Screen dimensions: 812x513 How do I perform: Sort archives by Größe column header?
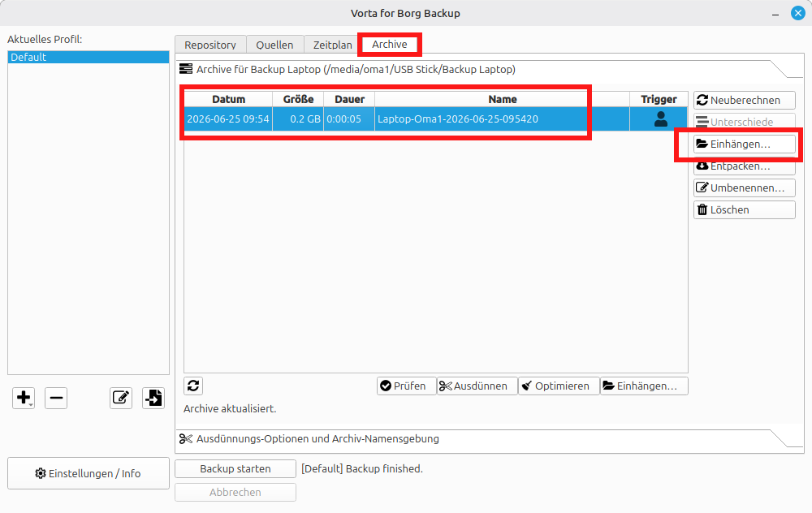pyautogui.click(x=298, y=99)
